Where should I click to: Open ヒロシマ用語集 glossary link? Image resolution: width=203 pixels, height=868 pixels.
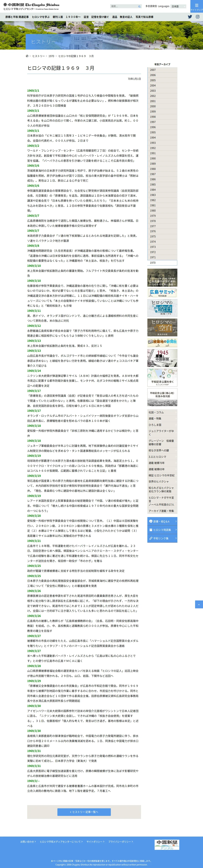click(x=162, y=530)
